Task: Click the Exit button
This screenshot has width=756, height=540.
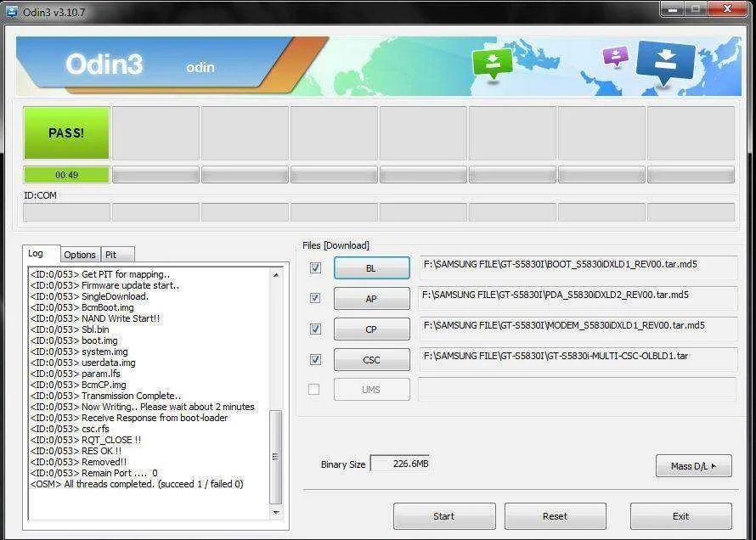Action: 680,516
